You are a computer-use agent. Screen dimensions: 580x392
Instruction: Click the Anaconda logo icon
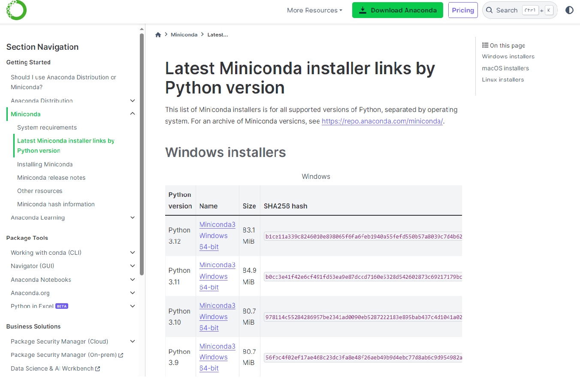tap(16, 9)
